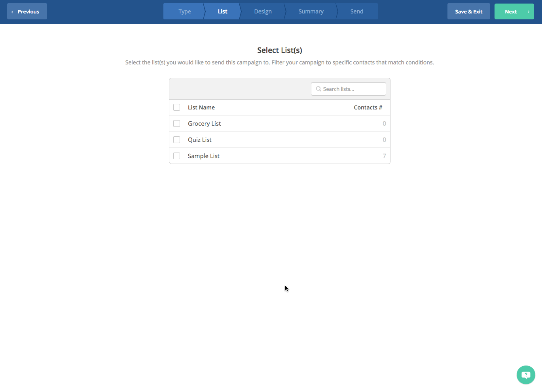The height and width of the screenshot is (392, 542).
Task: Jump to the Summary step tab
Action: coord(311,11)
